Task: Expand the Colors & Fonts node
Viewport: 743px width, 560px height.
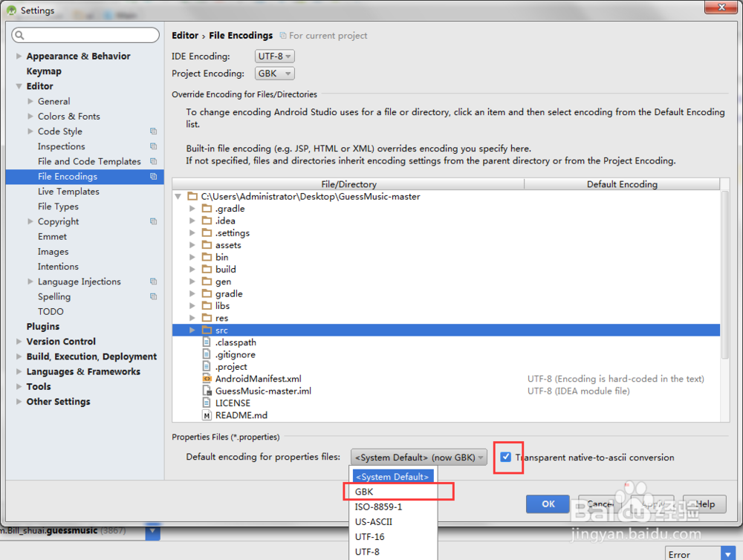Action: click(30, 116)
